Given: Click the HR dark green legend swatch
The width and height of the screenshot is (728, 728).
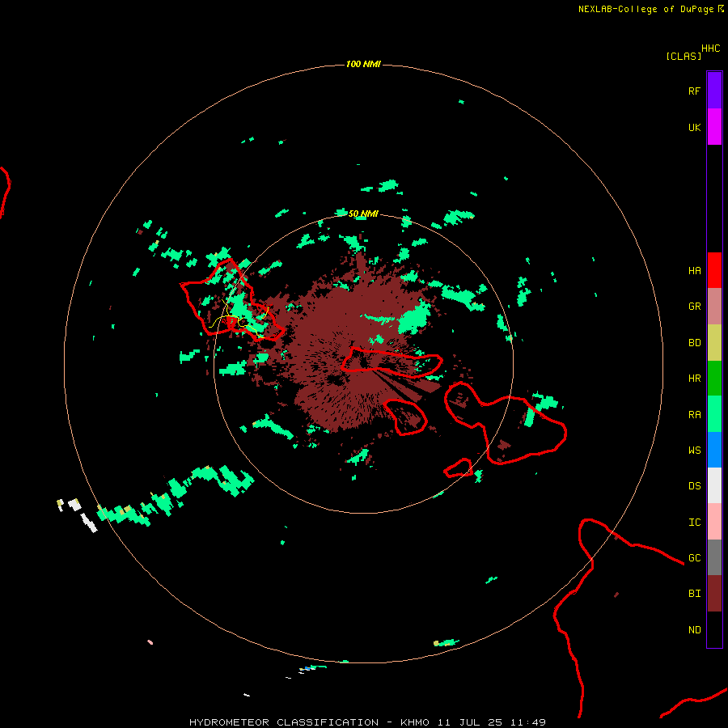Looking at the screenshot, I should 714,379.
